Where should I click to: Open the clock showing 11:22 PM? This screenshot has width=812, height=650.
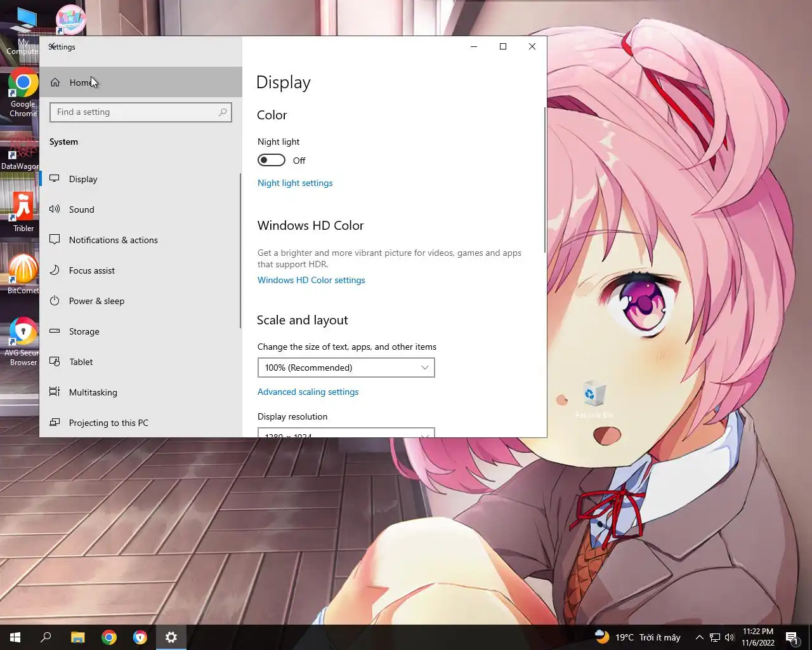(x=758, y=637)
